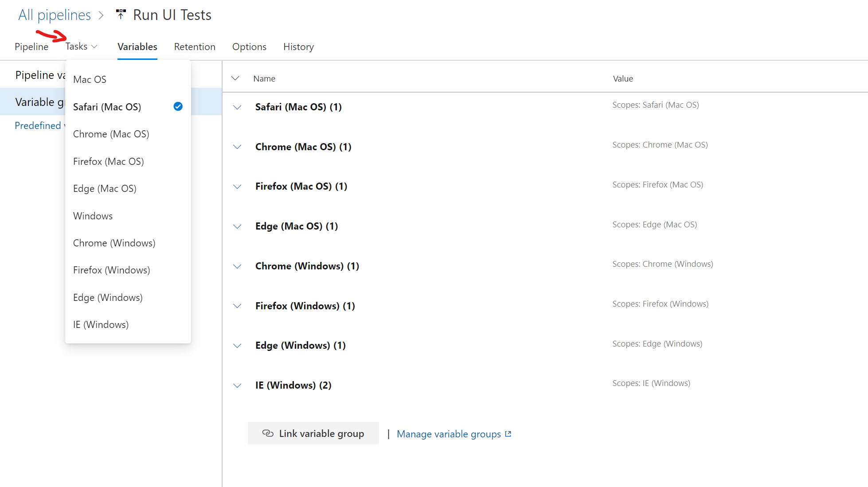Expand the IE (Windows) variable group
The height and width of the screenshot is (487, 868).
237,386
